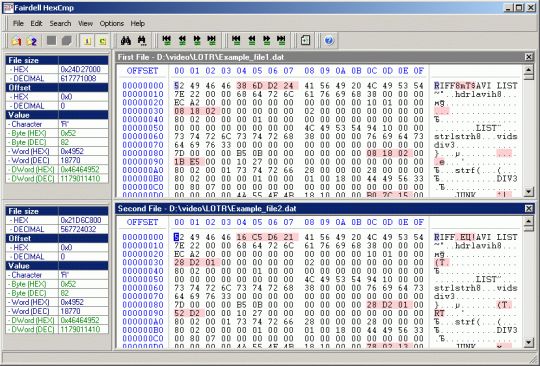Open the File menu
Viewport: 540px width, 366px height.
[18, 23]
